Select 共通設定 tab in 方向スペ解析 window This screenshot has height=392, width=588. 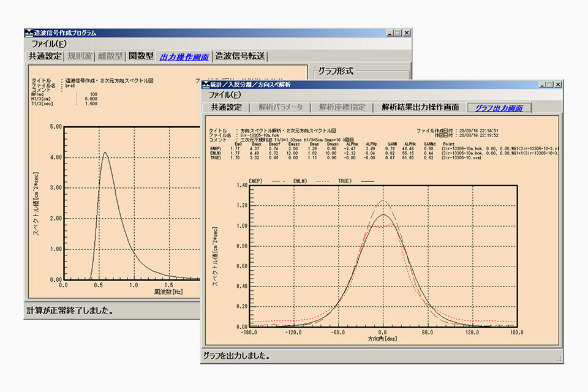coord(226,107)
